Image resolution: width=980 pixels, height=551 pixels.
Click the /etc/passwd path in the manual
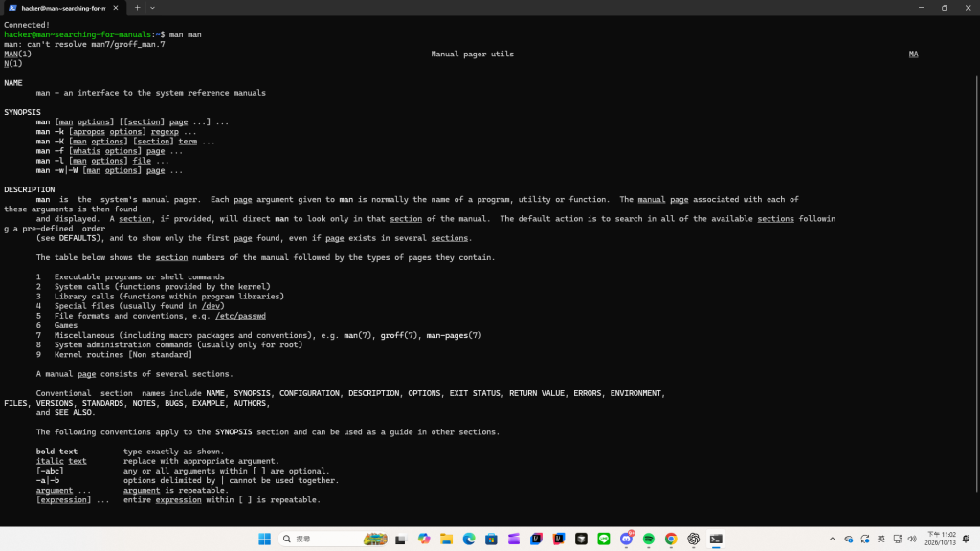pyautogui.click(x=240, y=316)
